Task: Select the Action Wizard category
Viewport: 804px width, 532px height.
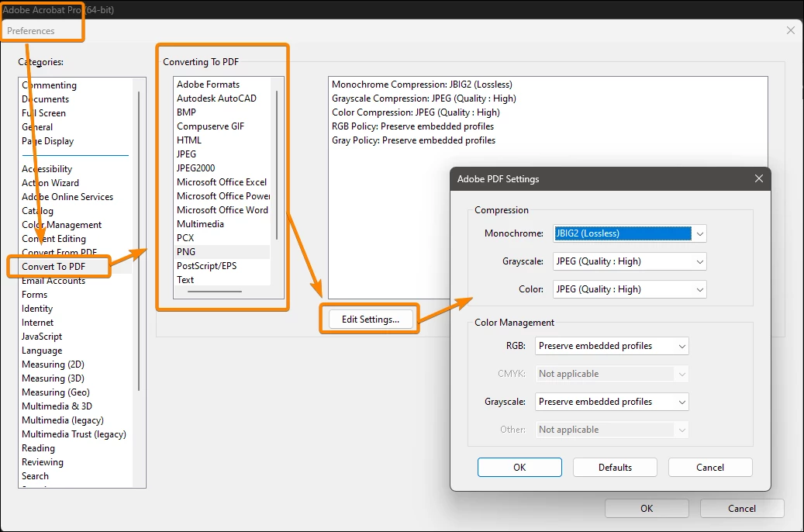Action: [x=50, y=183]
